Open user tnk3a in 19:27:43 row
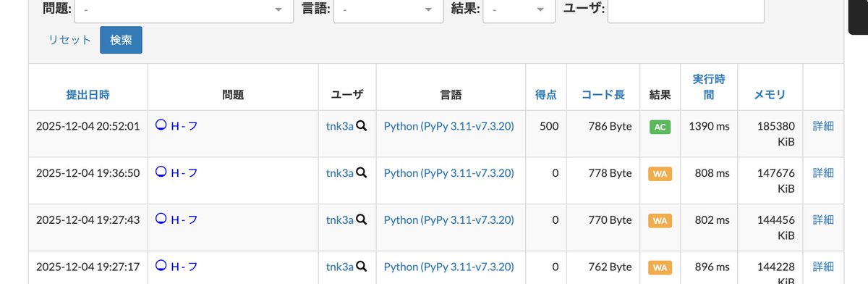This screenshot has width=868, height=284. tap(340, 220)
